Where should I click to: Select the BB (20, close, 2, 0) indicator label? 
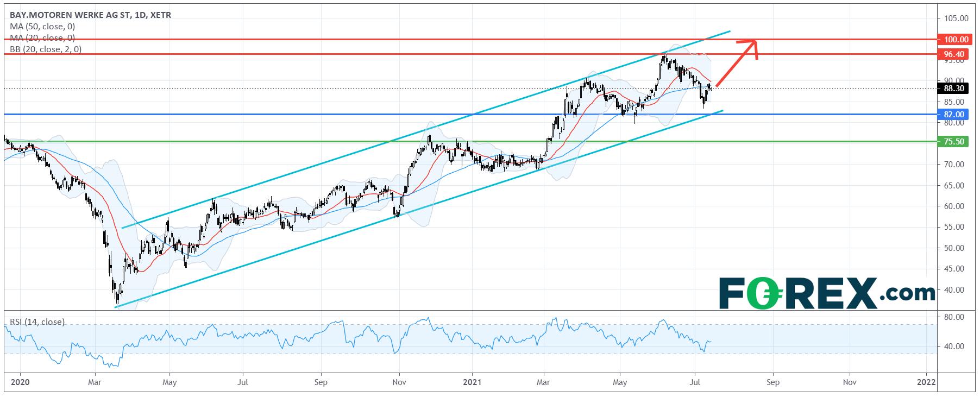(x=46, y=49)
